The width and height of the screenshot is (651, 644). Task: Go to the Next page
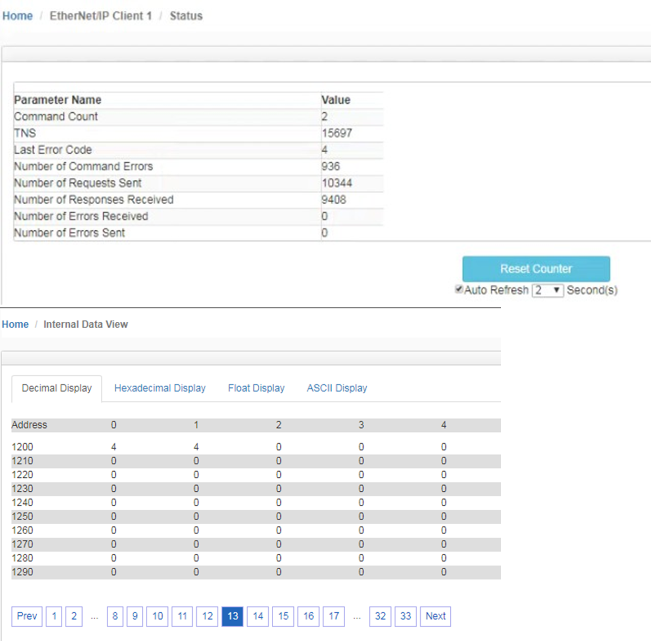435,616
